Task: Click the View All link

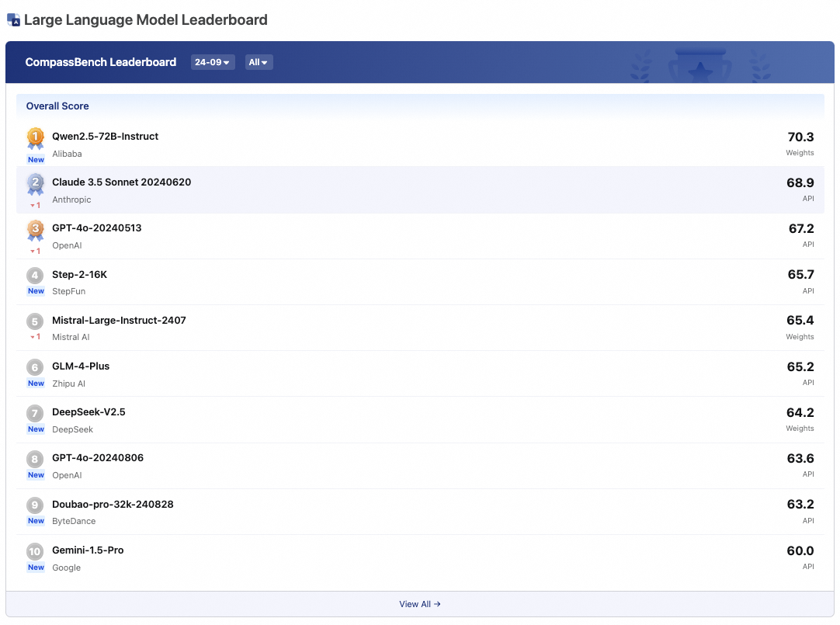Action: [x=420, y=604]
